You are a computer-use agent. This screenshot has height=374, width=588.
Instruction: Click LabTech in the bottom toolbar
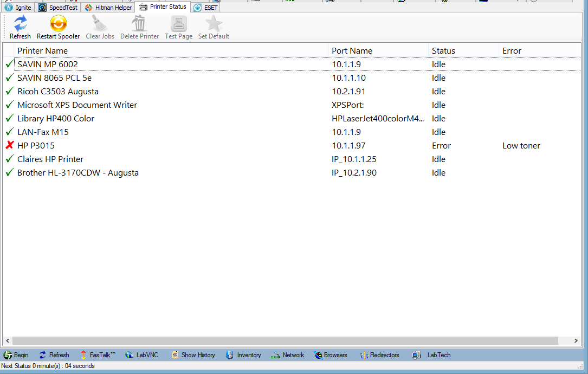click(x=431, y=355)
